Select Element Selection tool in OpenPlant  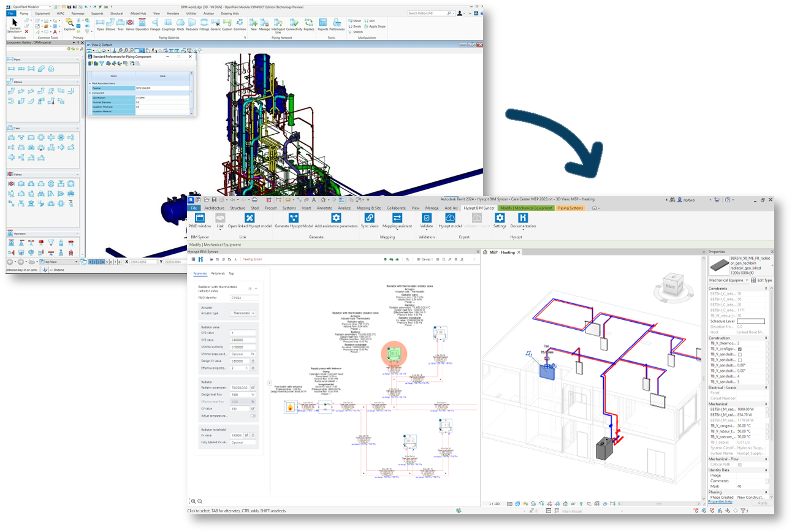[14, 26]
